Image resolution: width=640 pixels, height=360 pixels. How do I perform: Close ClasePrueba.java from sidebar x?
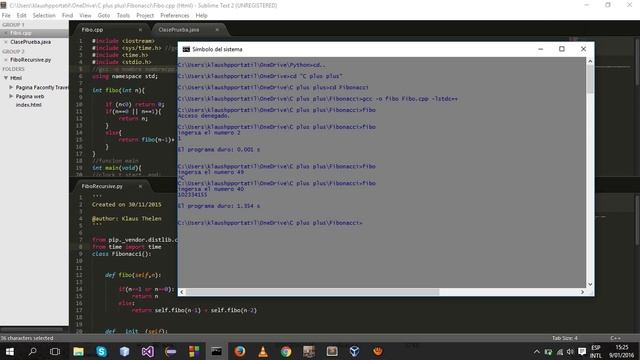[6, 42]
